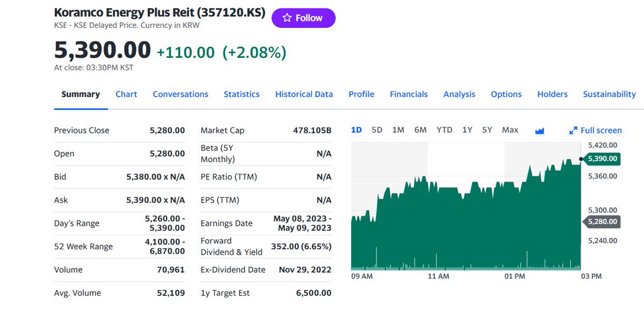Click the EPS (TTM) label
The image size is (644, 320).
[220, 200]
